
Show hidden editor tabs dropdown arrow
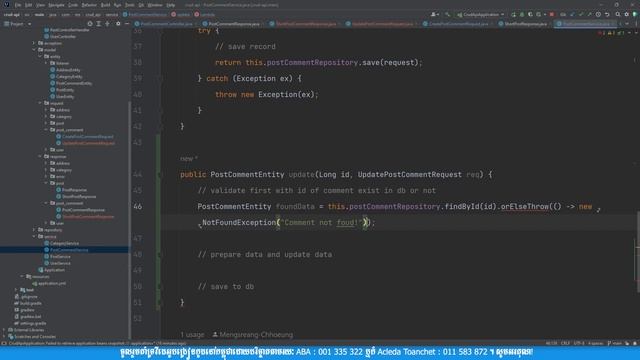tap(627, 24)
